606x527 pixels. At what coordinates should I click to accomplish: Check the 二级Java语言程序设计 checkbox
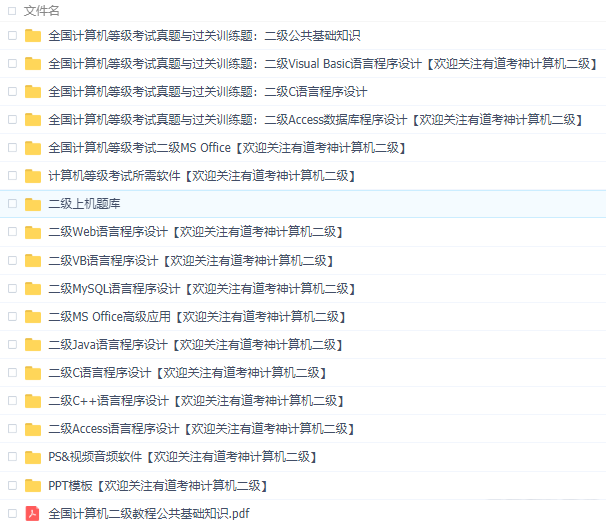tap(12, 344)
